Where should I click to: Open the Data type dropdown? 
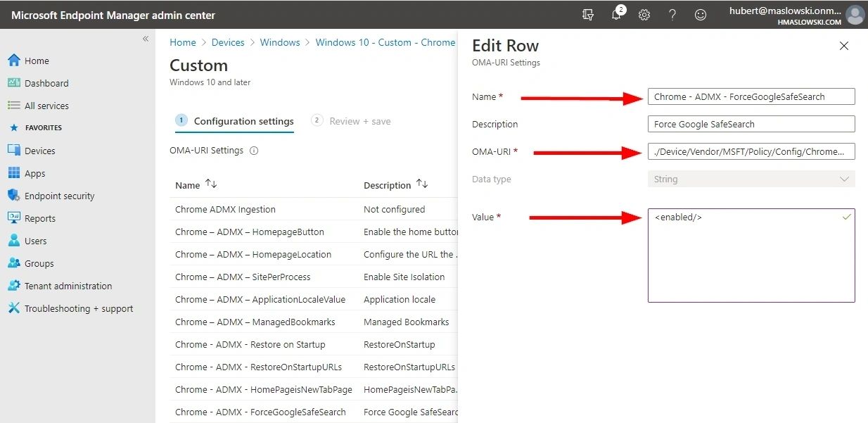point(751,179)
